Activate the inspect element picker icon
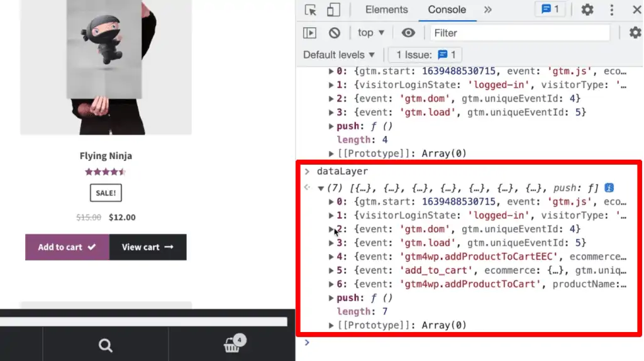This screenshot has height=361, width=644. (310, 10)
